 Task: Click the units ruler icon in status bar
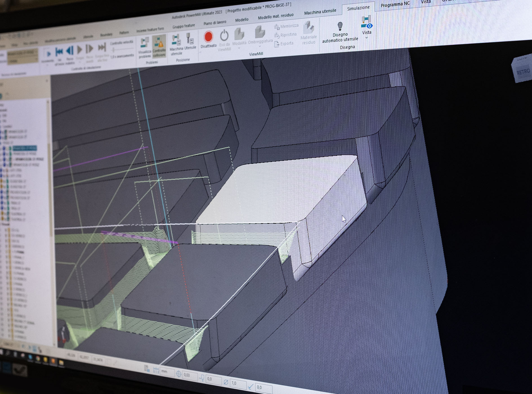click(x=156, y=370)
